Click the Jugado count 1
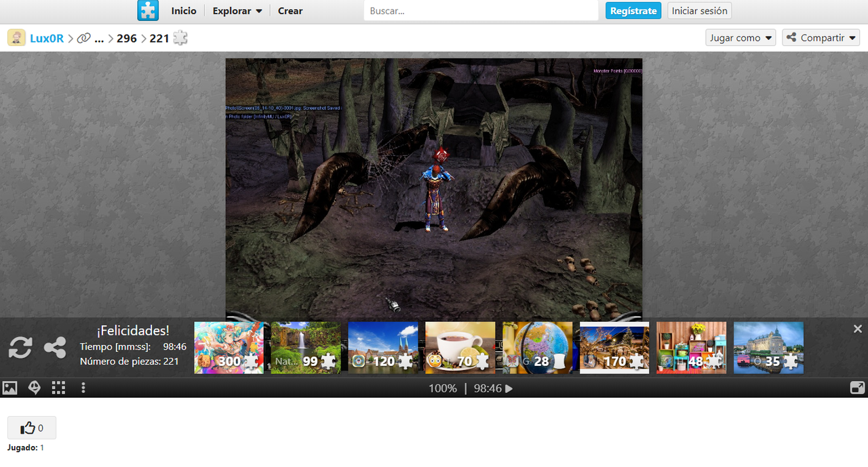Screen dimensions: 868x467 pyautogui.click(x=42, y=448)
